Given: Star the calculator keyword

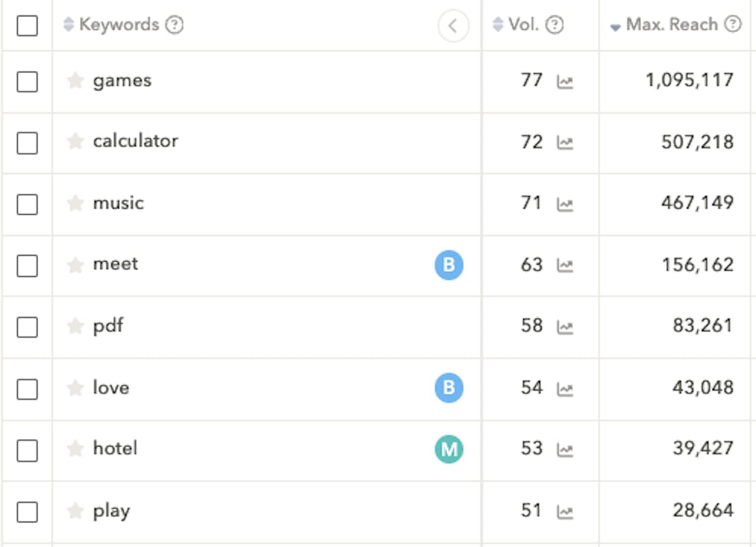Looking at the screenshot, I should pyautogui.click(x=75, y=142).
